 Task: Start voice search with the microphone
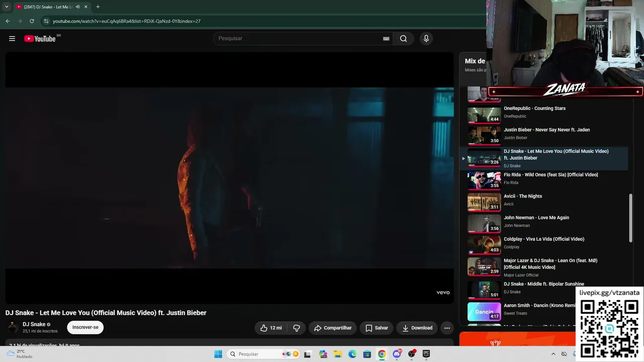426,39
